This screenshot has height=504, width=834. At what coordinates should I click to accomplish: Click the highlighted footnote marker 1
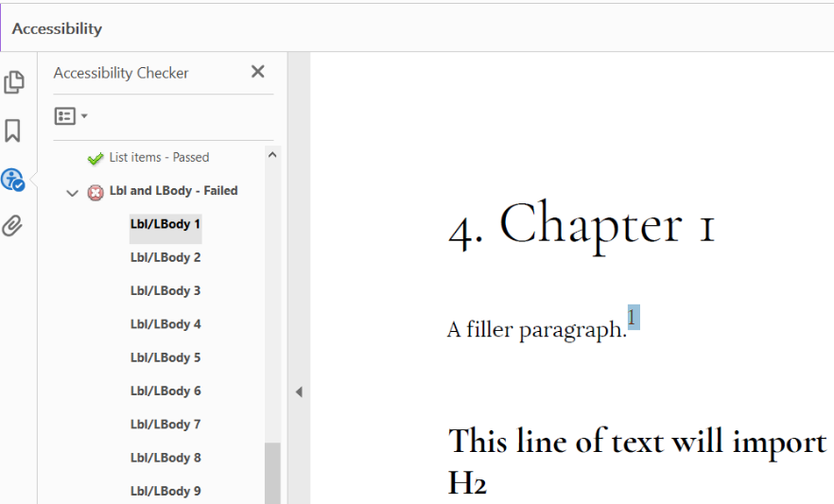633,318
